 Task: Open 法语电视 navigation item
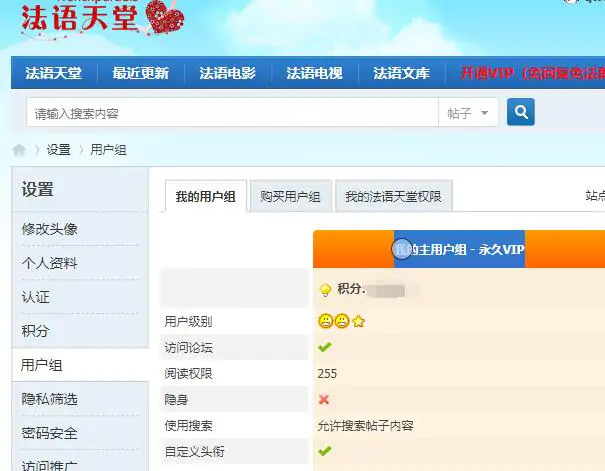coord(314,73)
